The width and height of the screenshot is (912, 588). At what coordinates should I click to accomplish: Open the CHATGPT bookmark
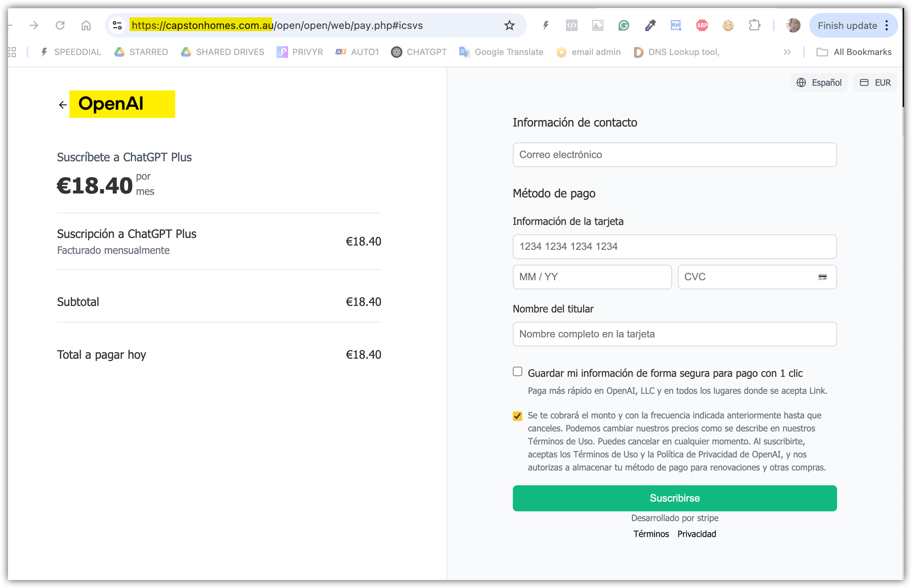pos(419,52)
